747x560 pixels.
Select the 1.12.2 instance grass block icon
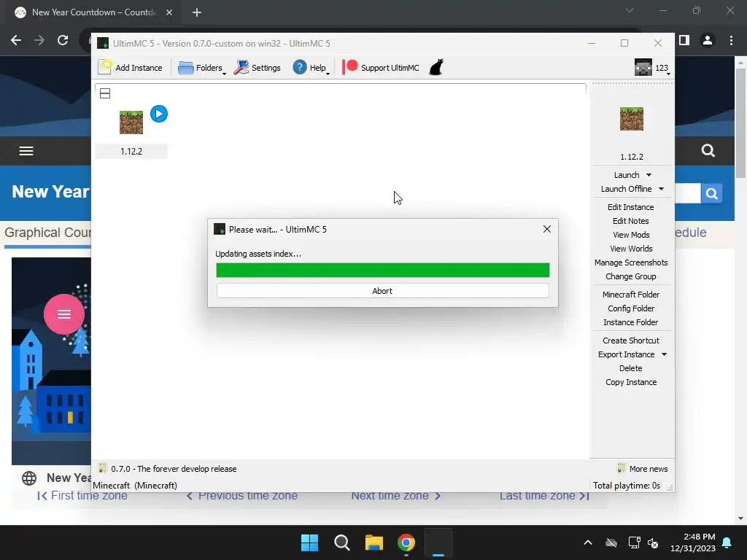[131, 122]
